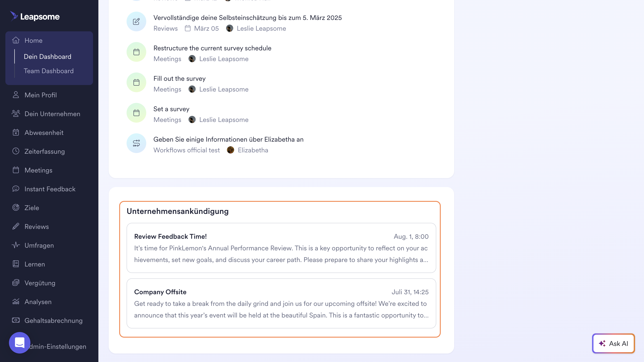
Task: Click the Zeiterfassung clock icon
Action: [16, 151]
